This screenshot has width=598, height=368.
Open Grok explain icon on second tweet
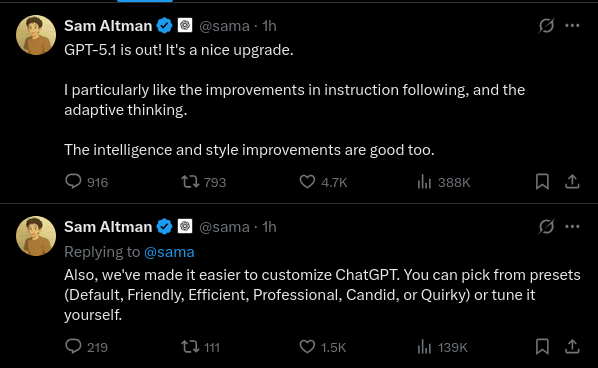point(546,227)
